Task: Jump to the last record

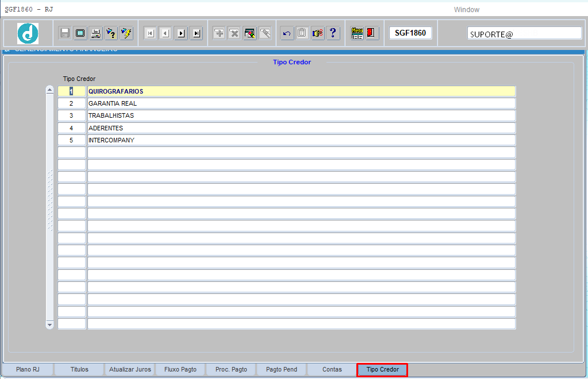Action: pos(197,33)
